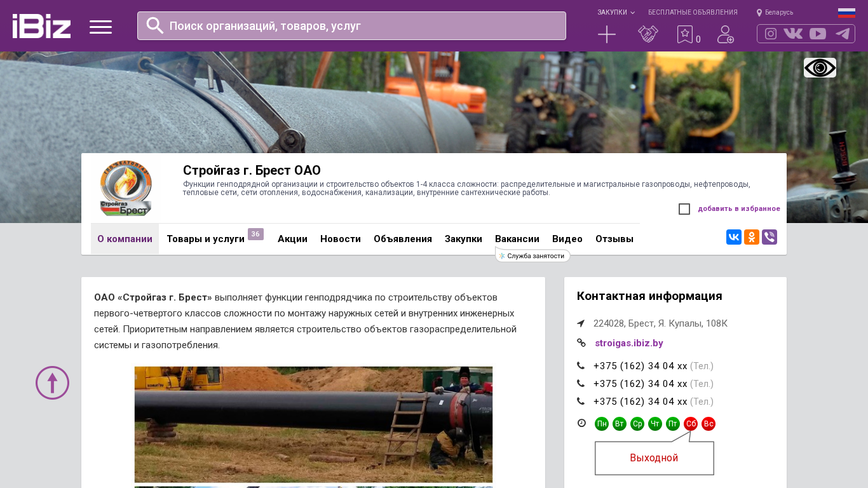The width and height of the screenshot is (868, 488).
Task: Open the Telegram icon in header
Action: [843, 34]
